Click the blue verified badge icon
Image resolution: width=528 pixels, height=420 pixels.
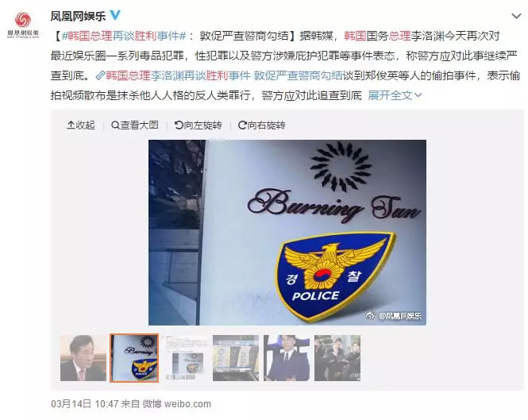(x=115, y=15)
